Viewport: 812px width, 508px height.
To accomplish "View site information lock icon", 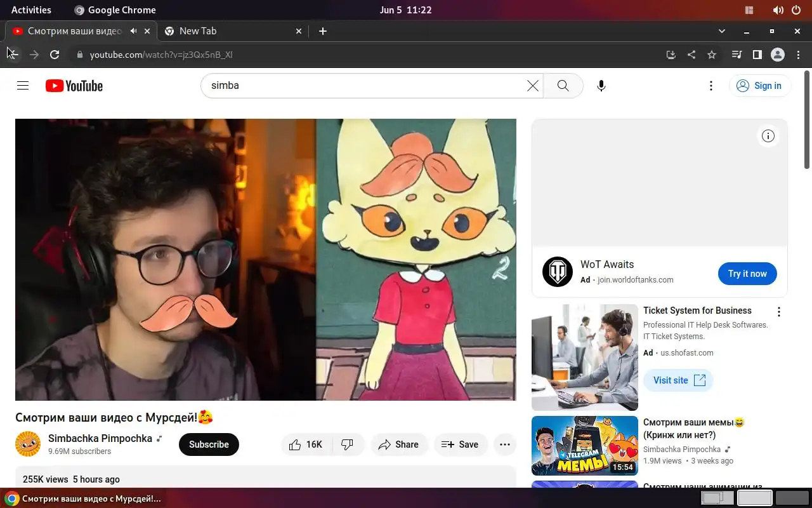I will (x=79, y=55).
